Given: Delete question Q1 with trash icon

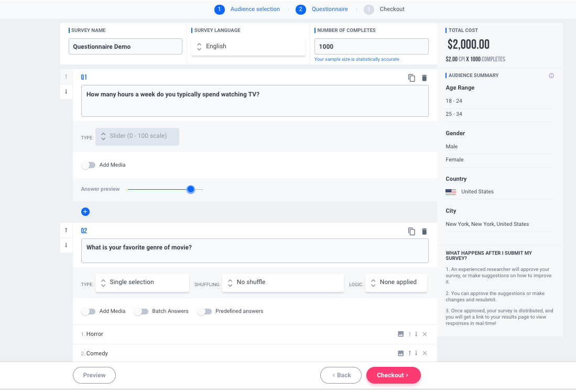Looking at the screenshot, I should click(425, 78).
